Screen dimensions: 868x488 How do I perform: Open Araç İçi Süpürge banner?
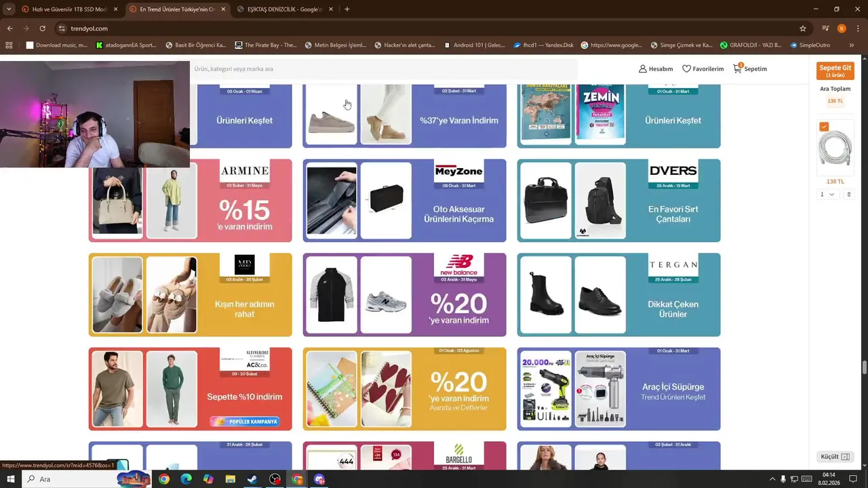click(618, 389)
